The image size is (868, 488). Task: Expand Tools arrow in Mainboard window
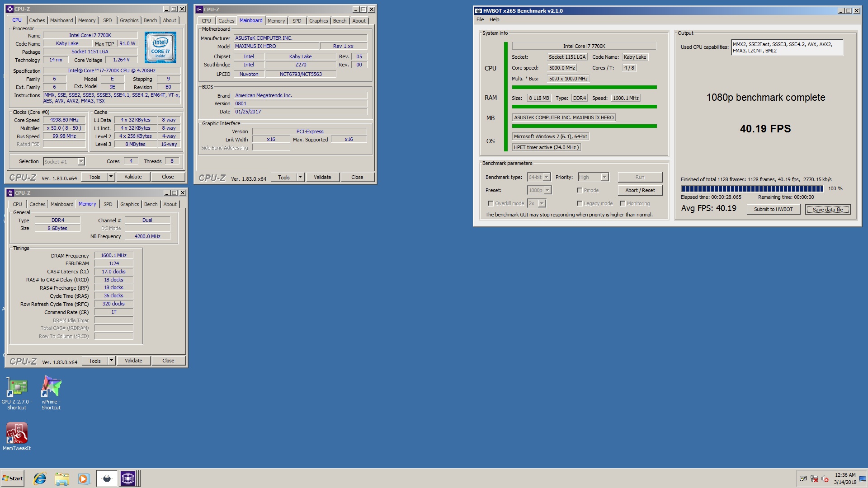pyautogui.click(x=300, y=177)
